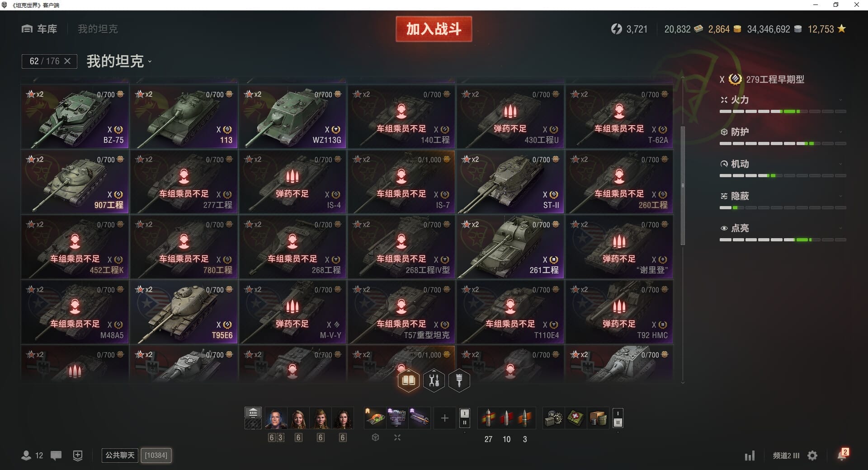
Task: Open the wrench and screwdriver maintenance icon
Action: click(434, 381)
